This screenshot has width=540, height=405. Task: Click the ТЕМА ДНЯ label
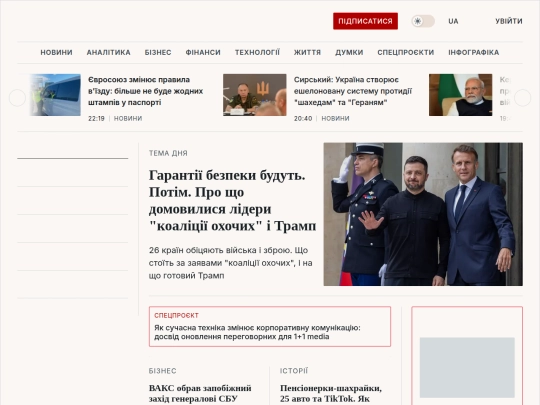coord(168,153)
